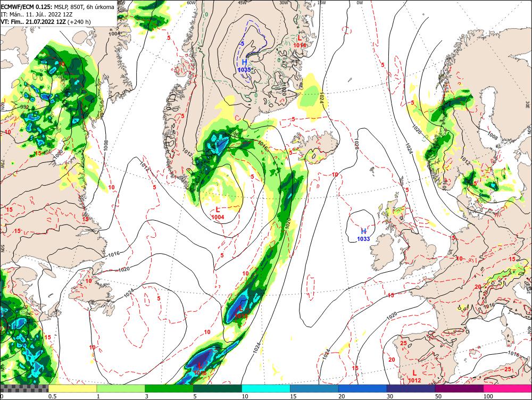Image resolution: width=532 pixels, height=400 pixels.
Task: Click the steel blue 15–20 mm legend swatch
Action: click(314, 388)
